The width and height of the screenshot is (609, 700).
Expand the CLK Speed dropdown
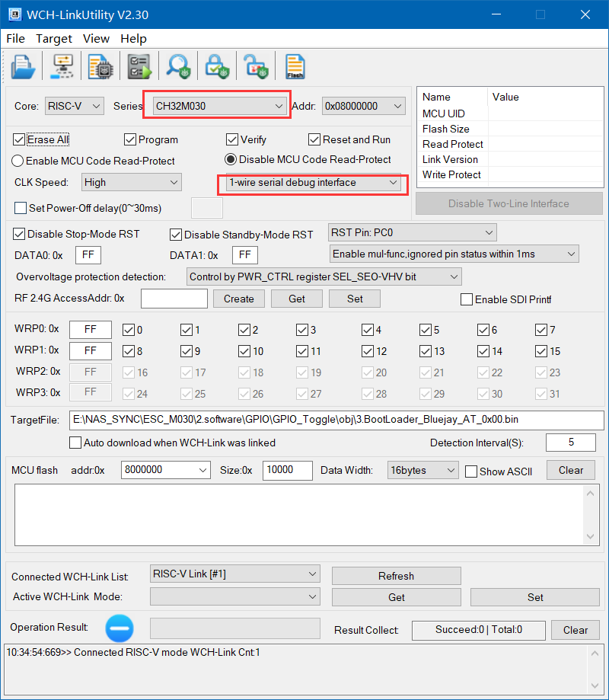(131, 182)
